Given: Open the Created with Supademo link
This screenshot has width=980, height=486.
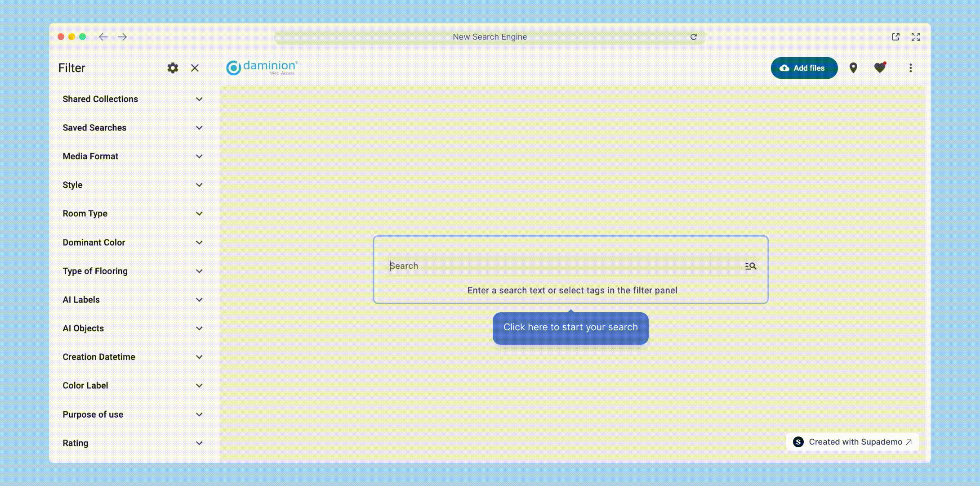Looking at the screenshot, I should 853,442.
